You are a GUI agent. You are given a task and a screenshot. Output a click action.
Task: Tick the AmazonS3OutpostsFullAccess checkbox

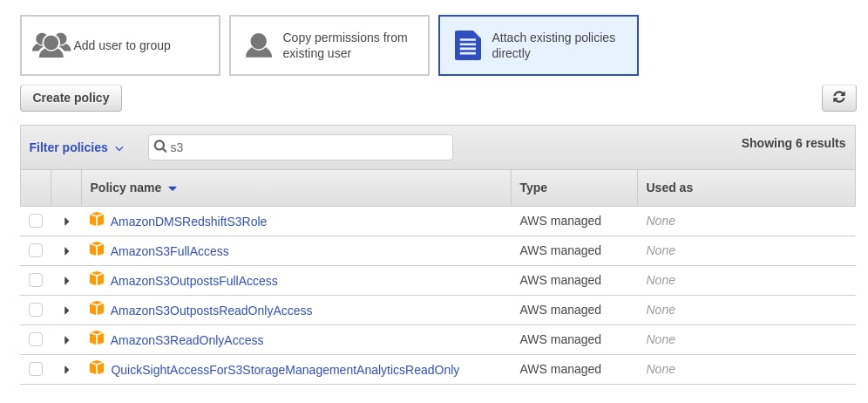[x=36, y=281]
